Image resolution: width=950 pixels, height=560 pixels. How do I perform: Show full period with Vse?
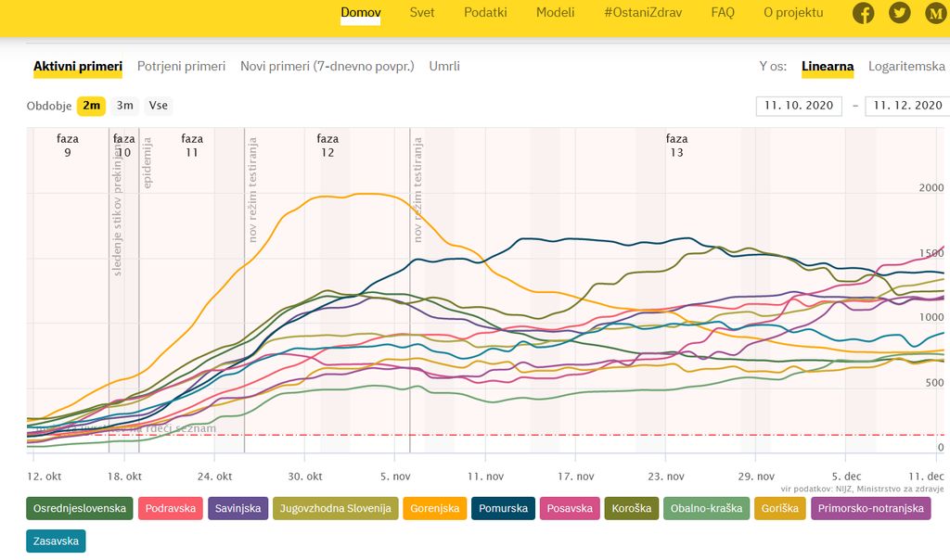pos(158,106)
